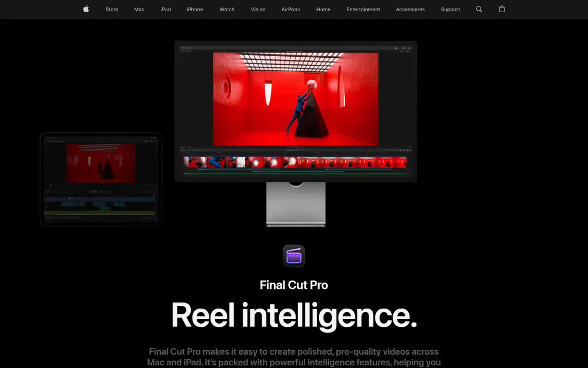
Task: Open the search magnifier icon
Action: pos(479,9)
